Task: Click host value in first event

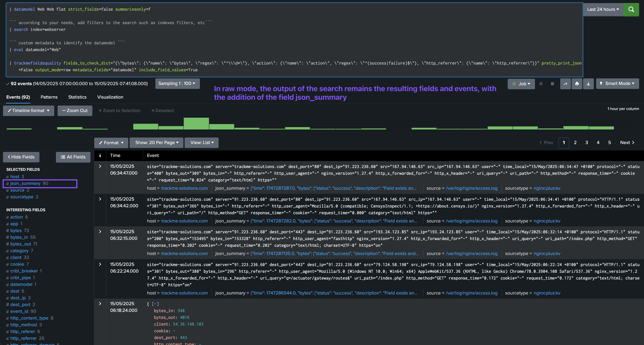Action: 184,188
